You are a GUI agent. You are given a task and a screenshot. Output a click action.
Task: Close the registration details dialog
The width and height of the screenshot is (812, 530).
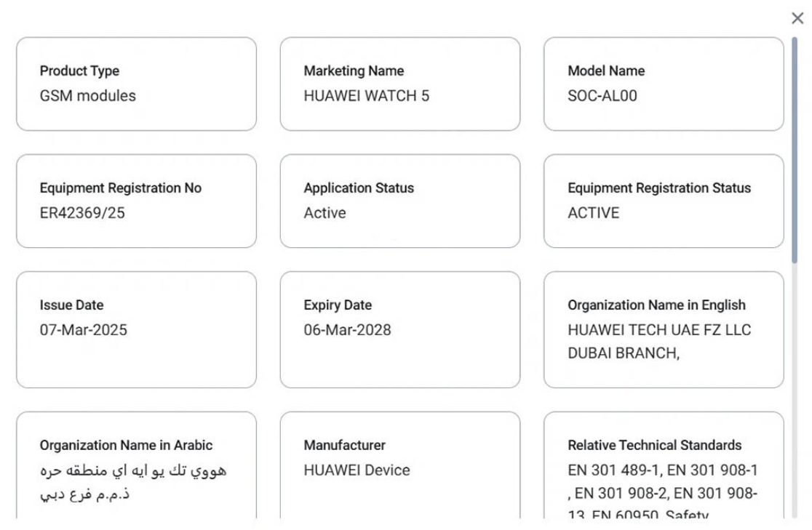[x=797, y=18]
